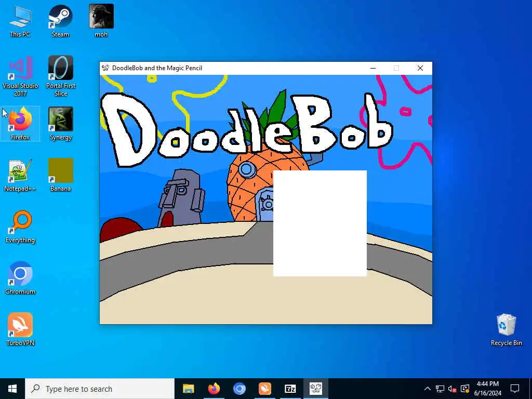Open the clock and calendar flyout
Image resolution: width=532 pixels, height=399 pixels.
pyautogui.click(x=487, y=389)
